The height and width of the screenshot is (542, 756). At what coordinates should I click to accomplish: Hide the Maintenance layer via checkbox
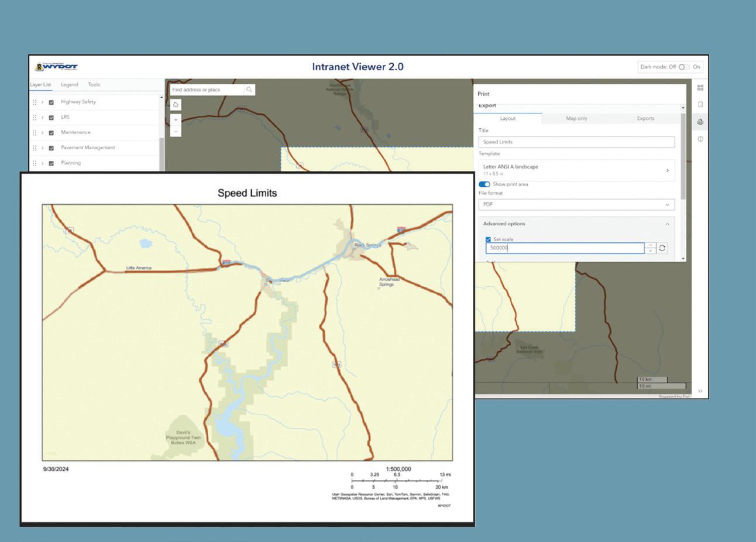click(51, 133)
